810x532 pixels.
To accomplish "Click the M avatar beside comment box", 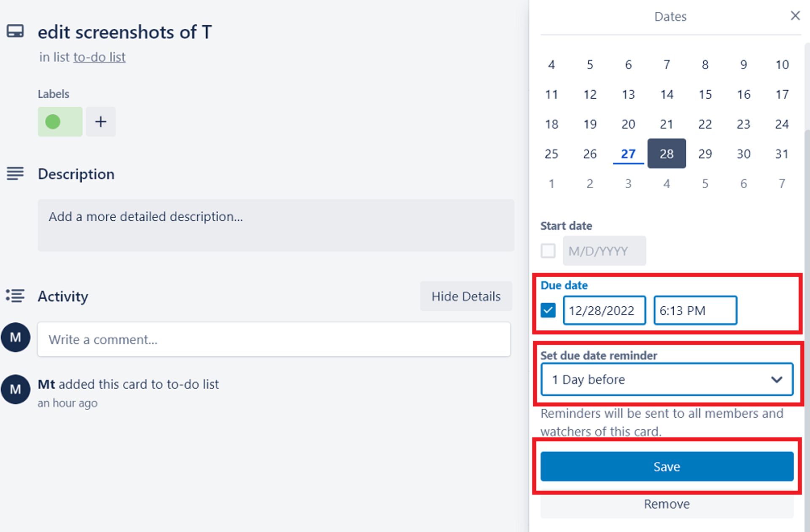I will [16, 337].
